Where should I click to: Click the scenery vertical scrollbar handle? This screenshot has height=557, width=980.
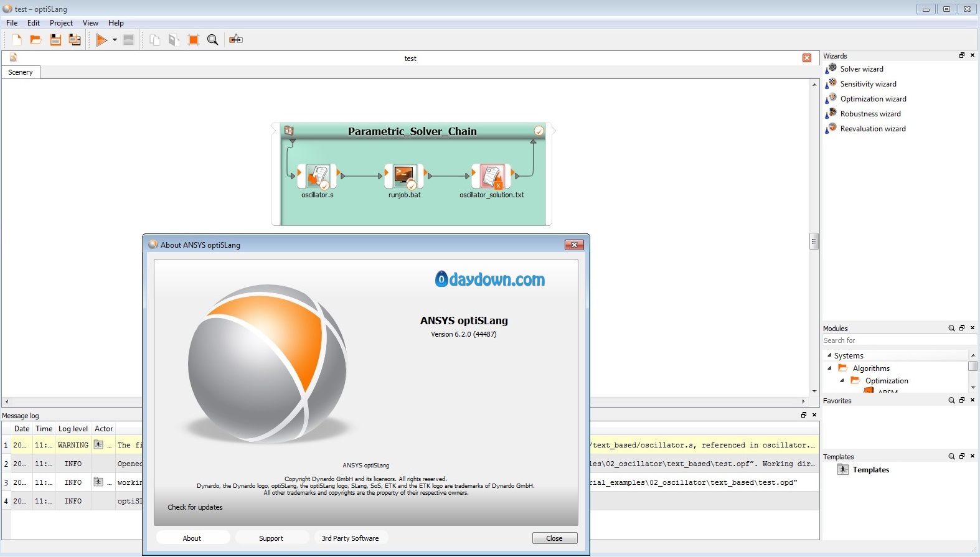click(x=814, y=241)
